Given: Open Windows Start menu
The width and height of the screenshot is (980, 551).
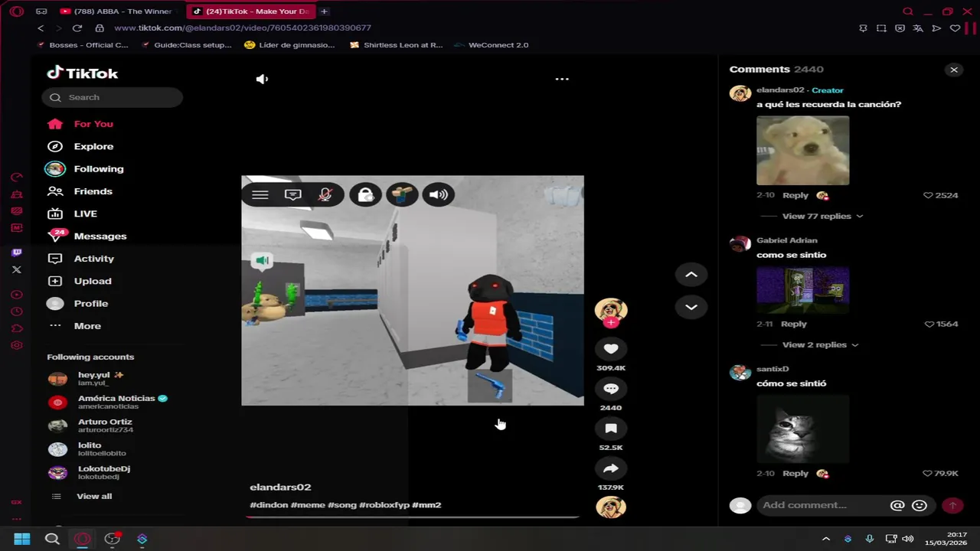Looking at the screenshot, I should pos(22,539).
